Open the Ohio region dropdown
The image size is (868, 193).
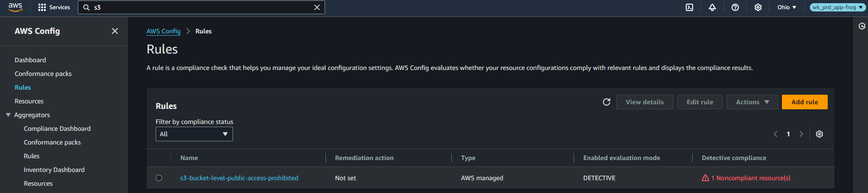[787, 7]
